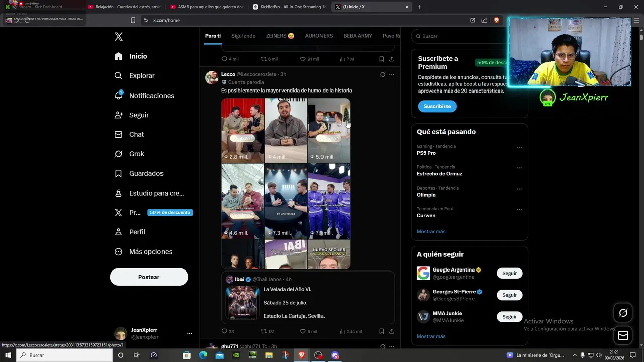Click the Postear button
The width and height of the screenshot is (644, 362).
[149, 277]
